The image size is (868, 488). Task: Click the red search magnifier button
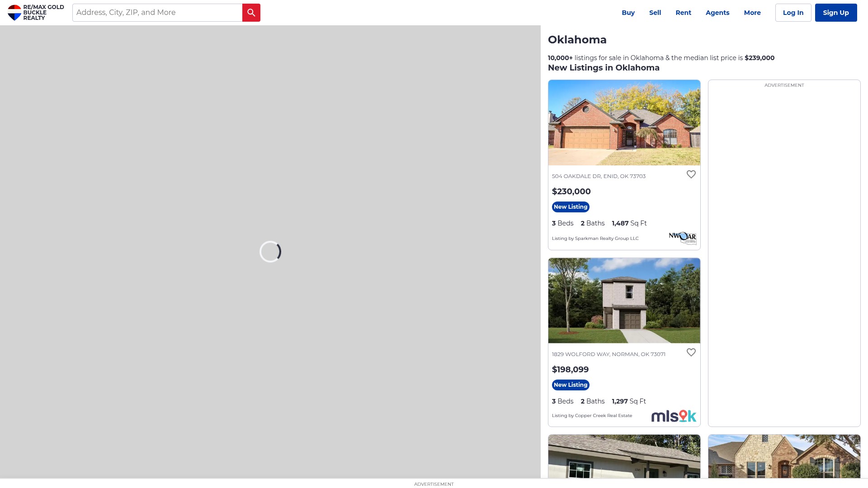(x=251, y=13)
